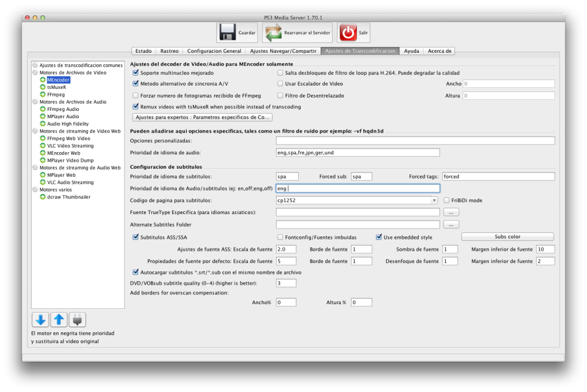Click the green icon next to MPlayer Audio

coord(42,117)
